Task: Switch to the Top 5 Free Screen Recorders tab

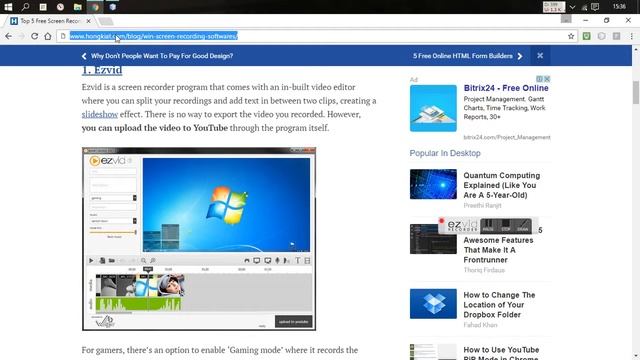Action: click(51, 21)
